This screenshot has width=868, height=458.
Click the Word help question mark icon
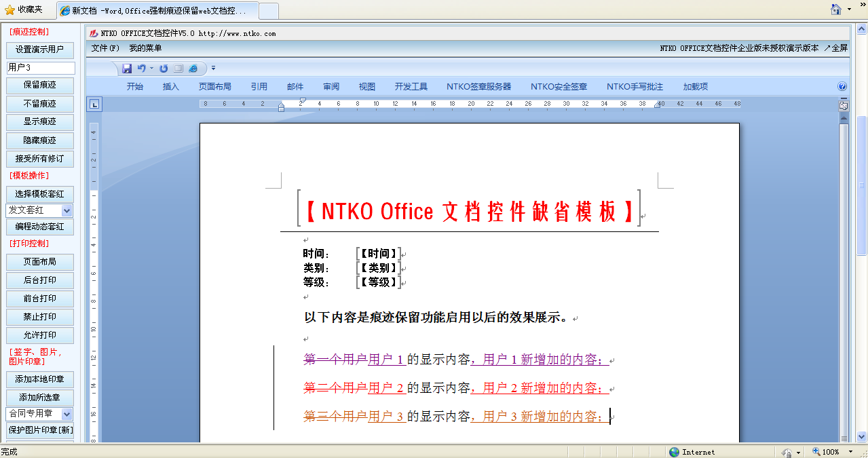(842, 87)
